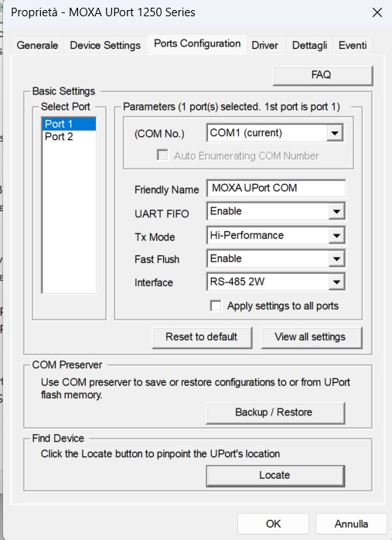The width and height of the screenshot is (392, 540).
Task: Click Locate to find the UPort
Action: [x=275, y=476]
